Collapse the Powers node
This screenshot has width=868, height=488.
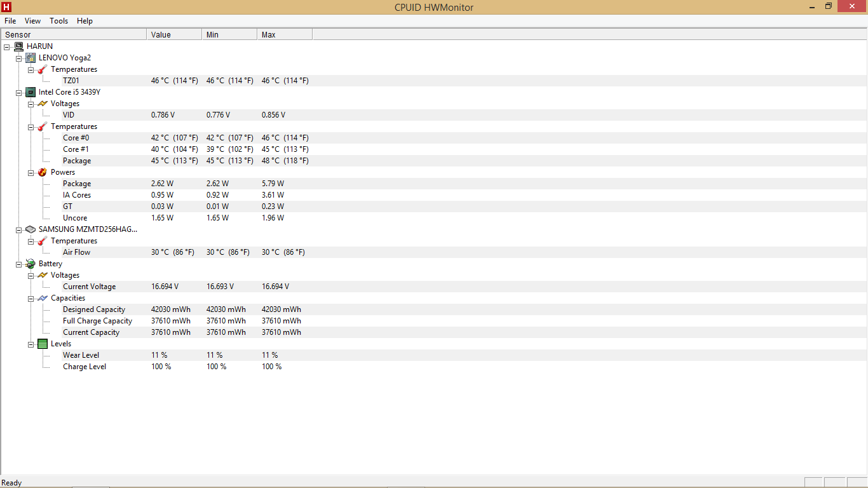(31, 172)
